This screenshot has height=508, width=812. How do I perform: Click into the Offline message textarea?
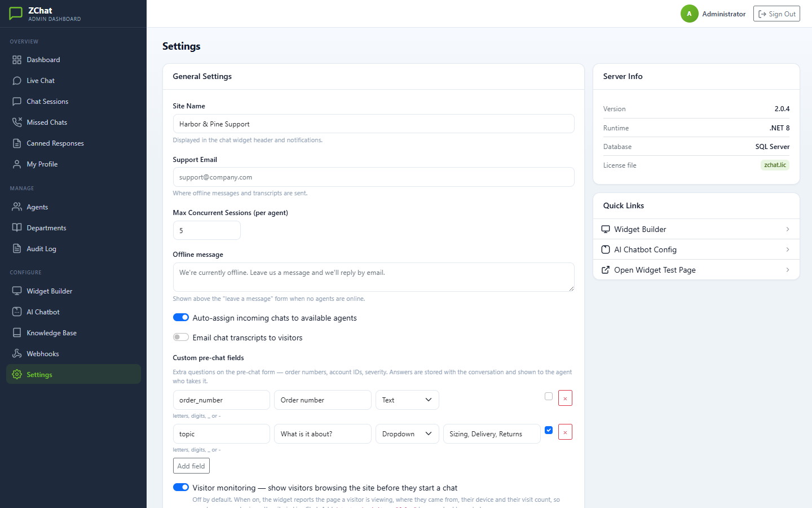click(x=373, y=277)
